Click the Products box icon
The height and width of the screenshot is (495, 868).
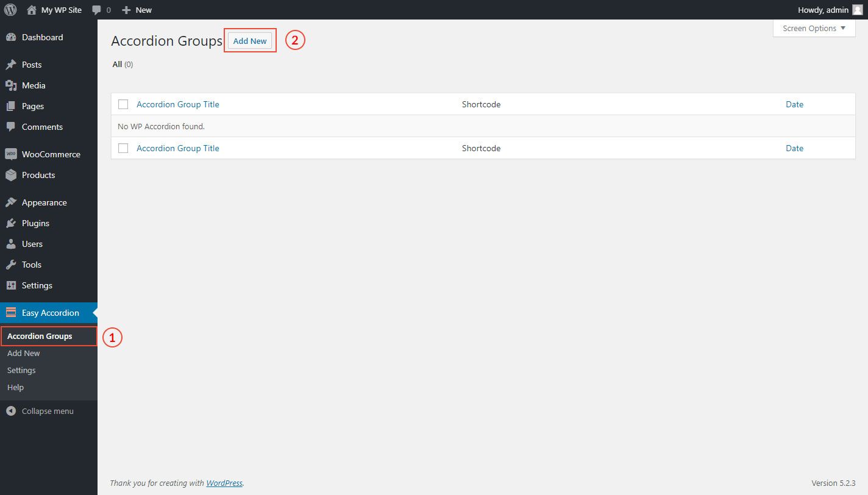click(x=10, y=175)
